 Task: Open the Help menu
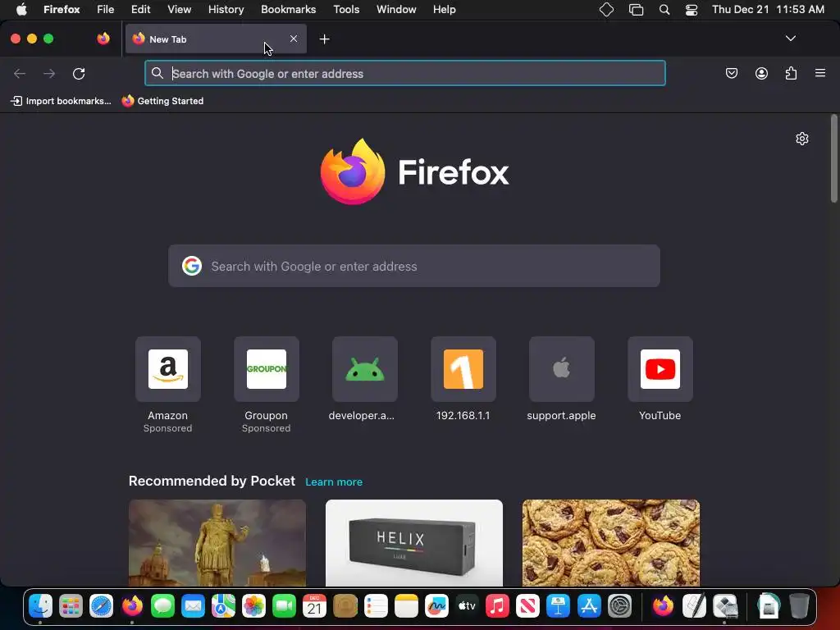tap(444, 9)
